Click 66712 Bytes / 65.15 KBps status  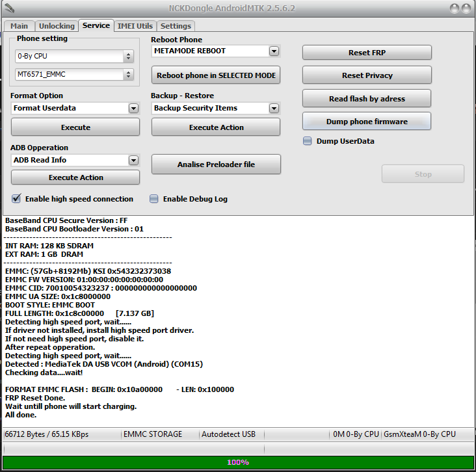point(47,434)
